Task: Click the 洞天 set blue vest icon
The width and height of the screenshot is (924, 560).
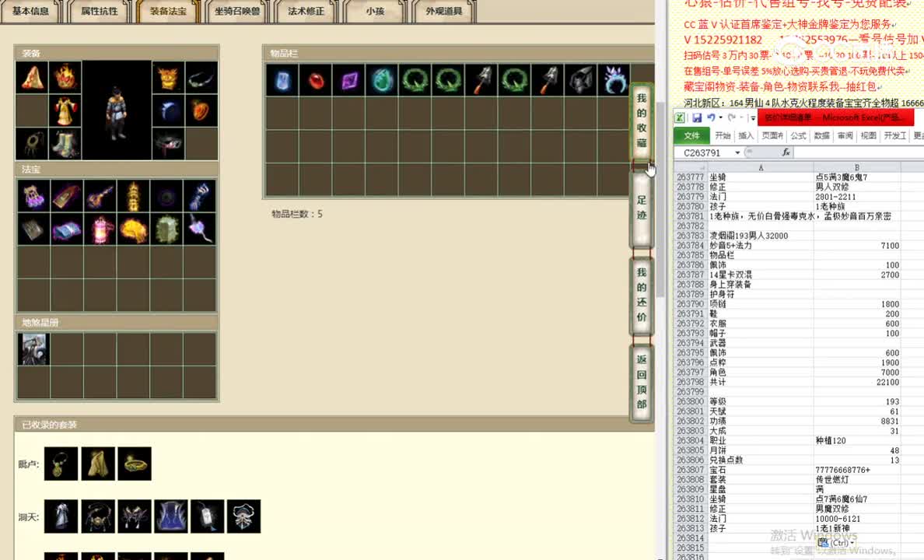Action: tap(171, 516)
